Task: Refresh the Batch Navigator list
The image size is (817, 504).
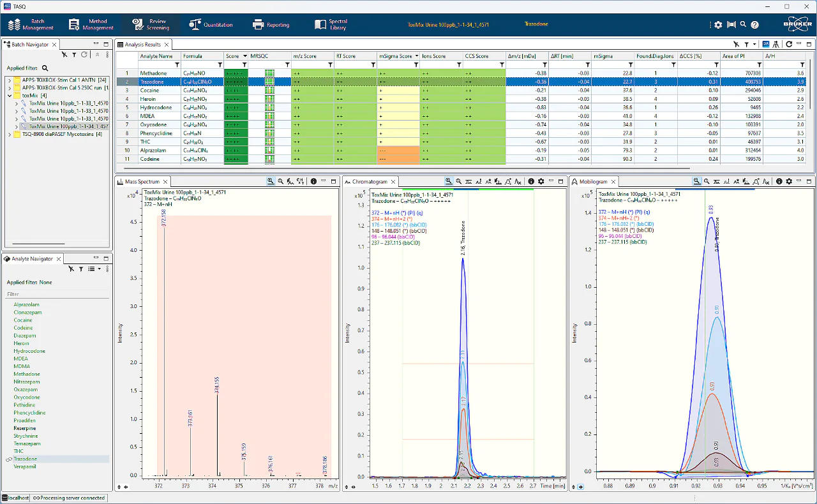Action: coord(84,55)
